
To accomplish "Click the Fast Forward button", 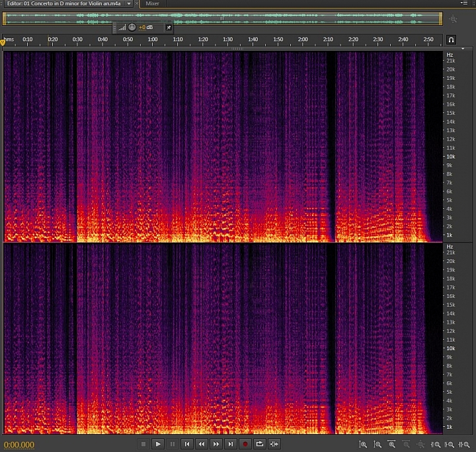I will tap(216, 444).
